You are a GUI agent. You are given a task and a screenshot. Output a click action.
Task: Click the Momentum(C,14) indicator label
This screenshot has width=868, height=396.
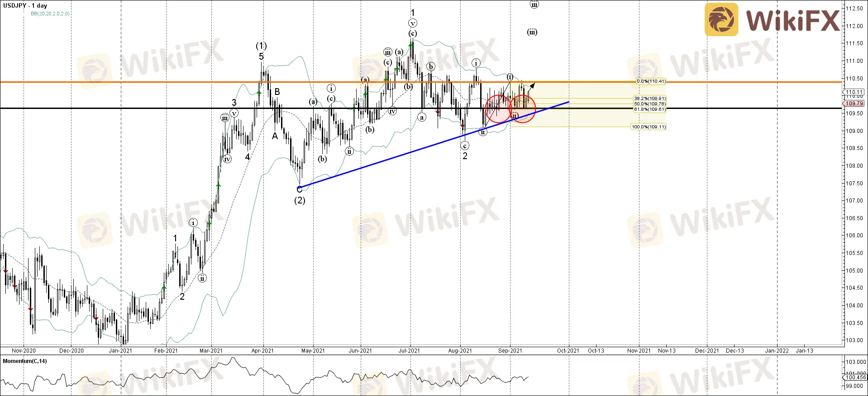click(25, 361)
